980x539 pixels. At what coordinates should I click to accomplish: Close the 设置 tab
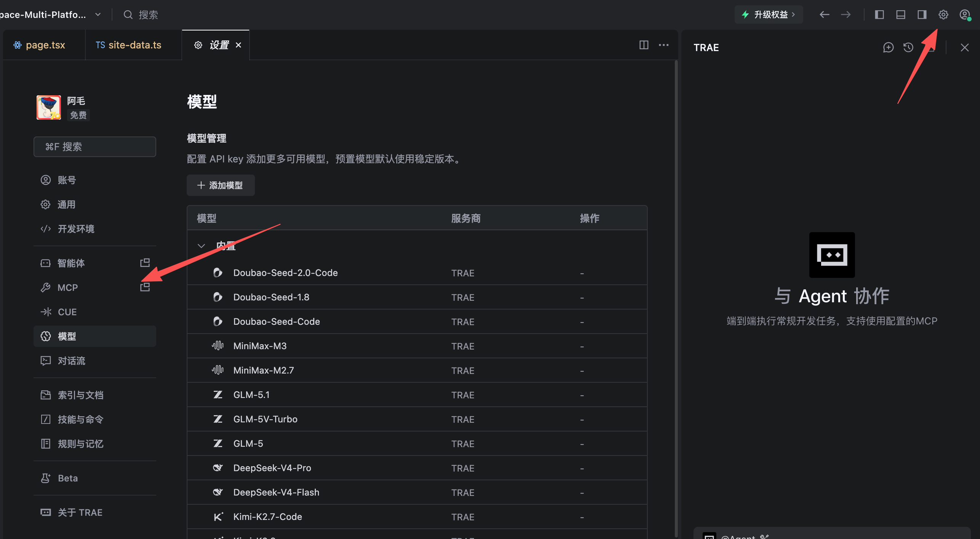(239, 45)
